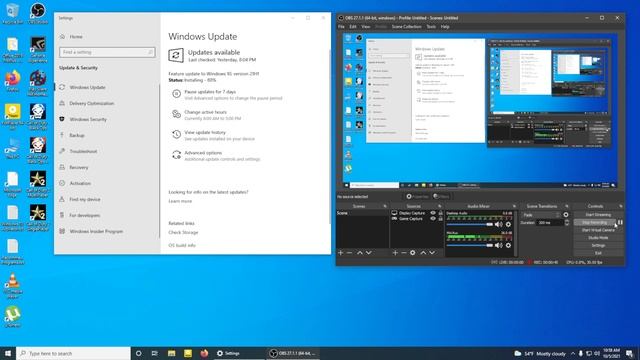Click the Type here to search taskbar box
This screenshot has width=640, height=360.
pyautogui.click(x=73, y=353)
